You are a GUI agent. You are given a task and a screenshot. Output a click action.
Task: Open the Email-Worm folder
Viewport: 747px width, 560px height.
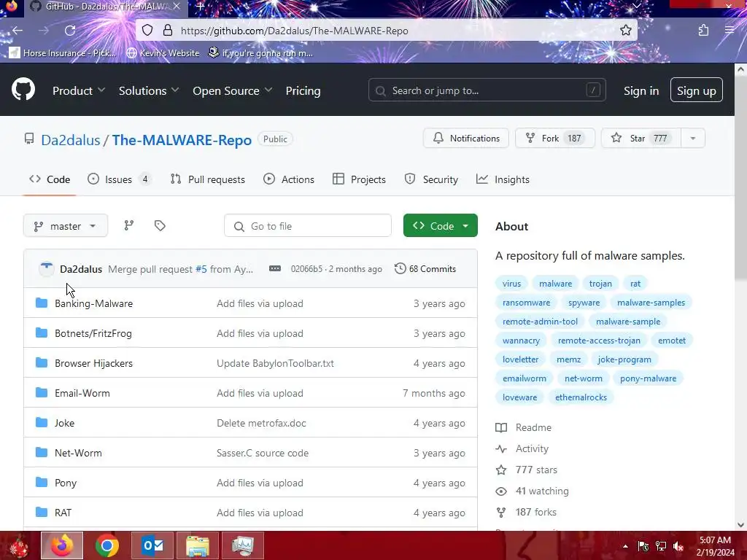pos(82,393)
